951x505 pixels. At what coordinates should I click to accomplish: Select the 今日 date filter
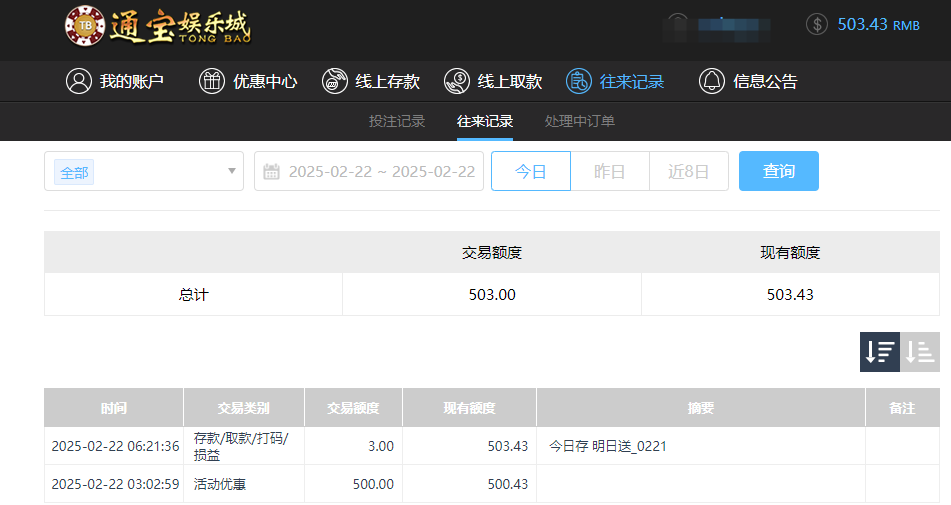click(x=531, y=171)
